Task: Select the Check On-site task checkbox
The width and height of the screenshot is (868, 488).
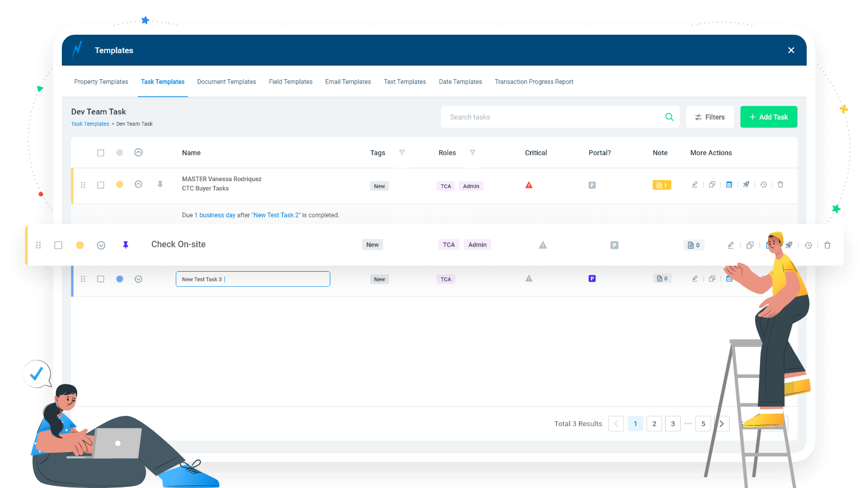Action: pos(58,245)
